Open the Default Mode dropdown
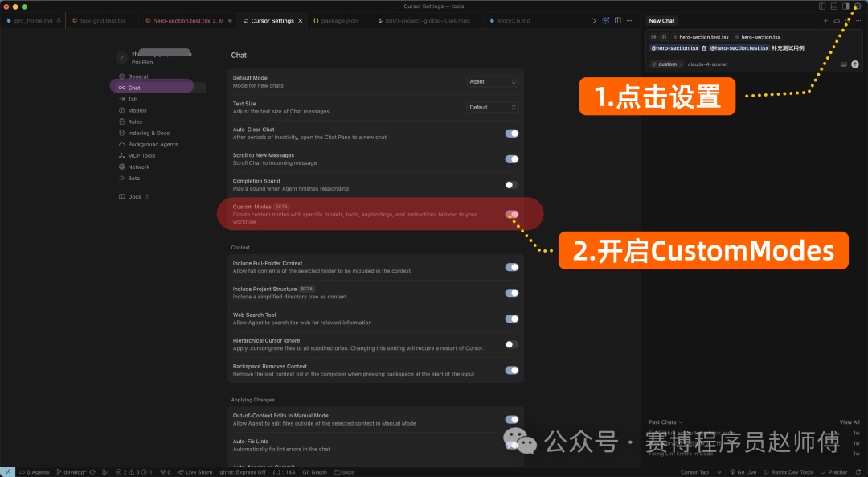This screenshot has width=868, height=477. pyautogui.click(x=492, y=81)
